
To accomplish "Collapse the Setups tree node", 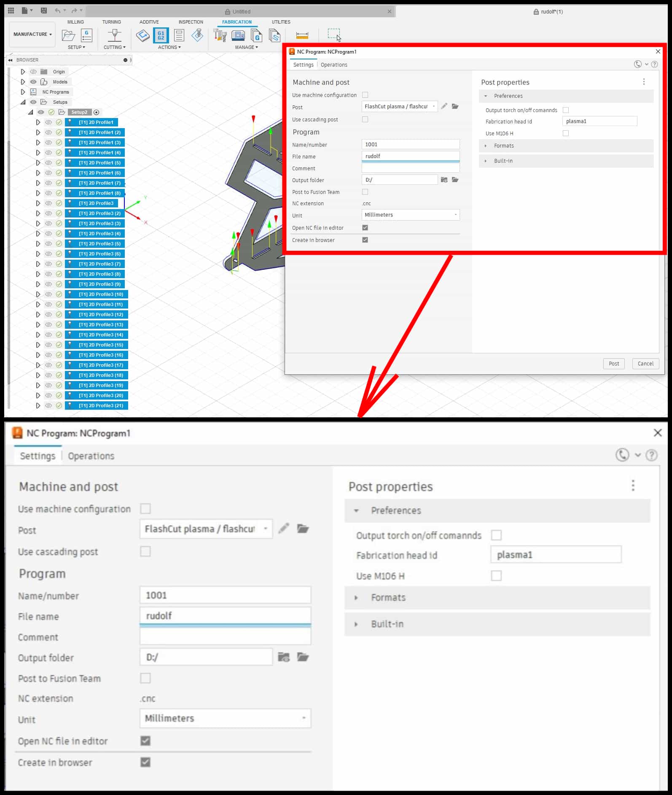I will pos(23,102).
